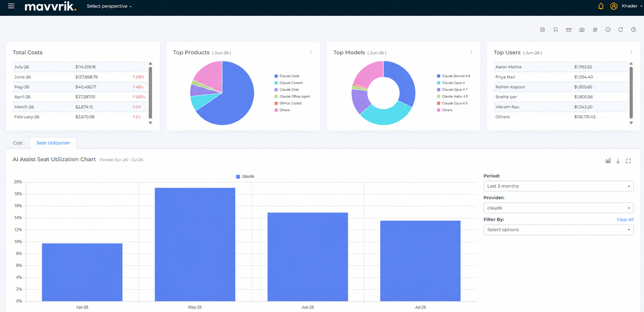Image resolution: width=644 pixels, height=312 pixels.
Task: Click the email envelope icon
Action: click(569, 30)
